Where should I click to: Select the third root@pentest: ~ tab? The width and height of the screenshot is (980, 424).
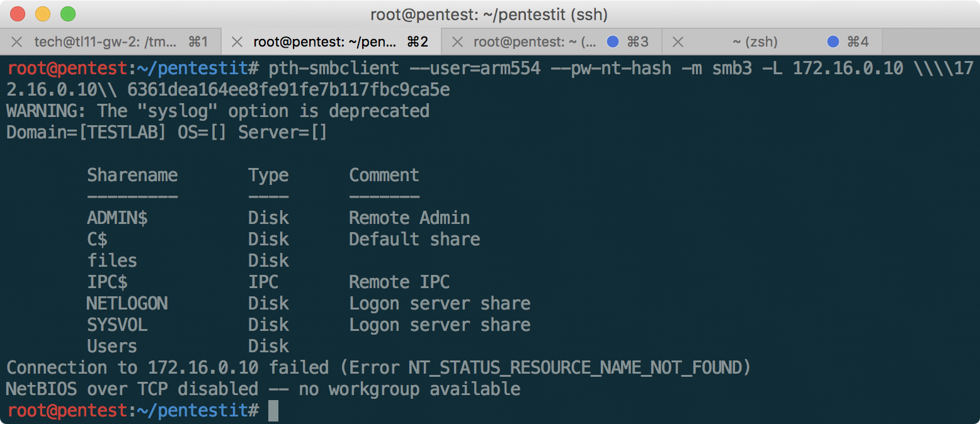click(534, 42)
